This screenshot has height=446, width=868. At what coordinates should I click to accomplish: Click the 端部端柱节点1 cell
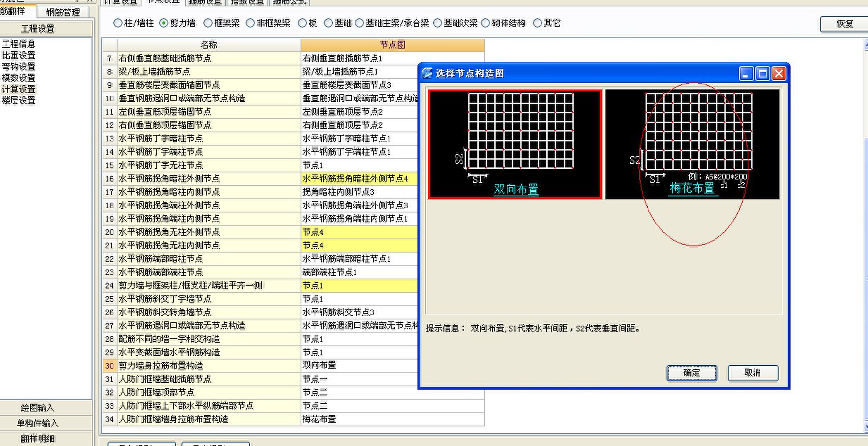point(359,272)
